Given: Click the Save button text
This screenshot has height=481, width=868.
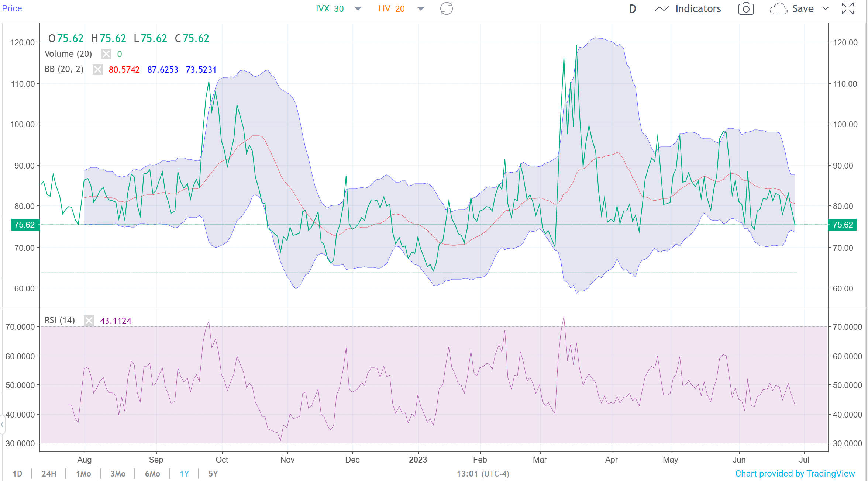Looking at the screenshot, I should (803, 9).
